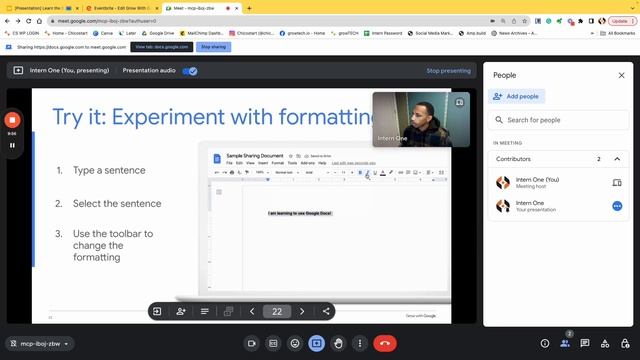Switch to Presentation browser tab
This screenshot has height=360, width=640.
(39, 8)
